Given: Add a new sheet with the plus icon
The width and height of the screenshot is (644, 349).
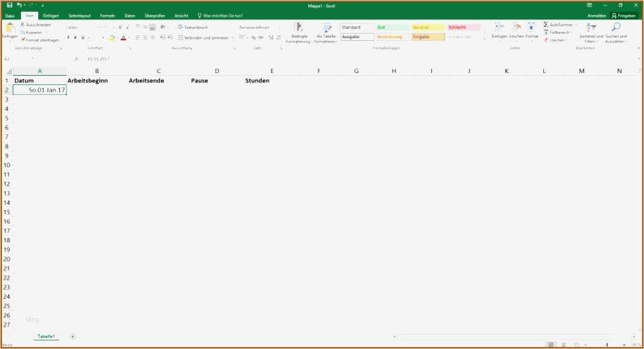Looking at the screenshot, I should pyautogui.click(x=72, y=336).
